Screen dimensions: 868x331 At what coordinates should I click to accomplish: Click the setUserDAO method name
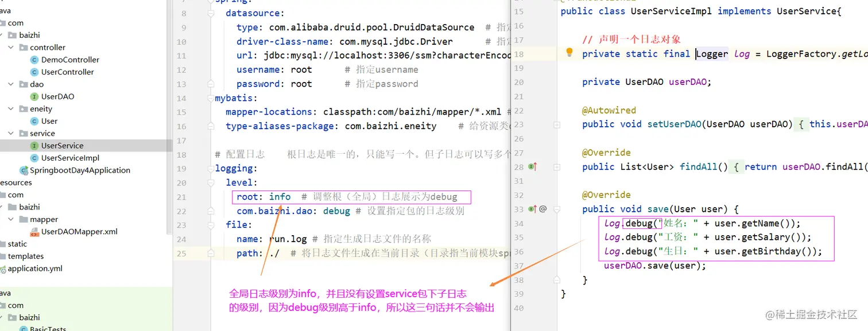tap(675, 124)
